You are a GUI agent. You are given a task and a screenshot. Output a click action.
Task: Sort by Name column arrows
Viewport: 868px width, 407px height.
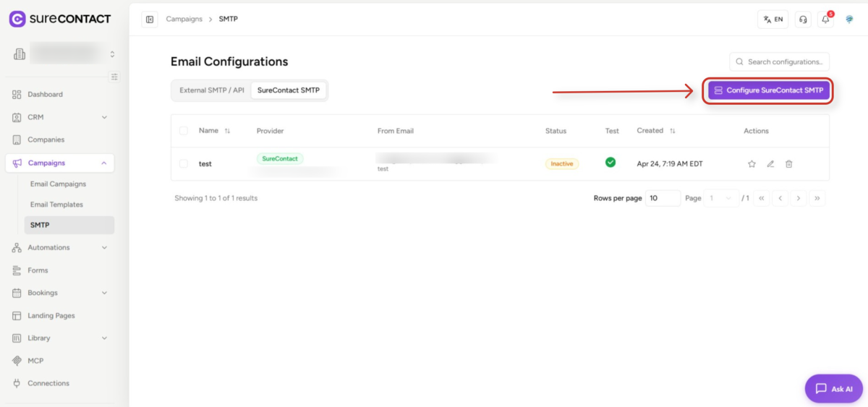click(x=227, y=131)
